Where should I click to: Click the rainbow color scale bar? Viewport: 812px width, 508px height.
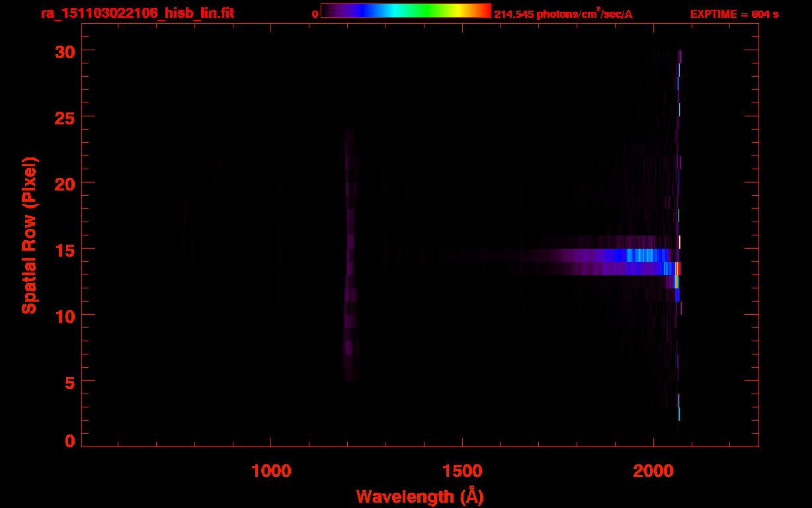[x=406, y=11]
